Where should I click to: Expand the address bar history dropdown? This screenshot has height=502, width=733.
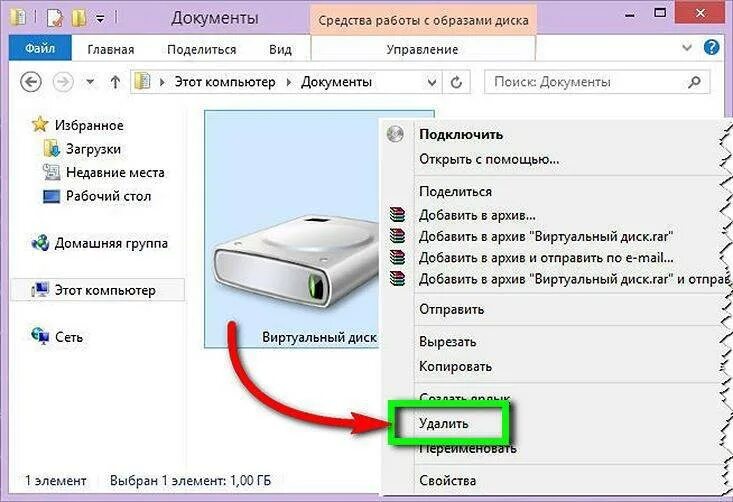pyautogui.click(x=432, y=83)
